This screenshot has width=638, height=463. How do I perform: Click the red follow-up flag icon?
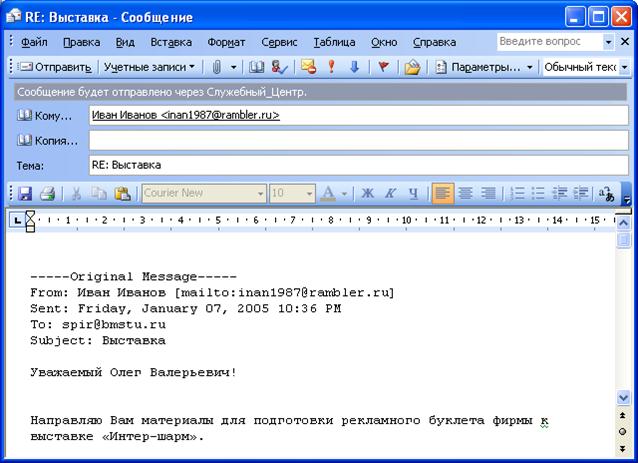point(383,67)
